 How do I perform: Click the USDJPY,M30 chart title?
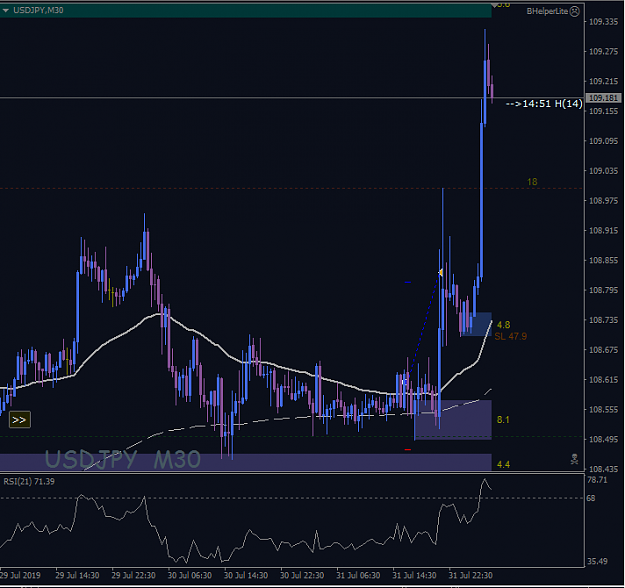coord(38,10)
